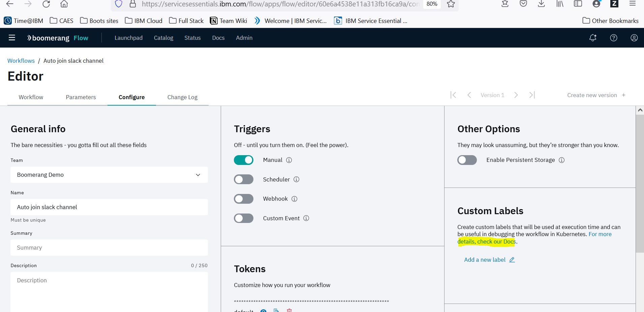Open the Pocket save icon

tap(523, 4)
